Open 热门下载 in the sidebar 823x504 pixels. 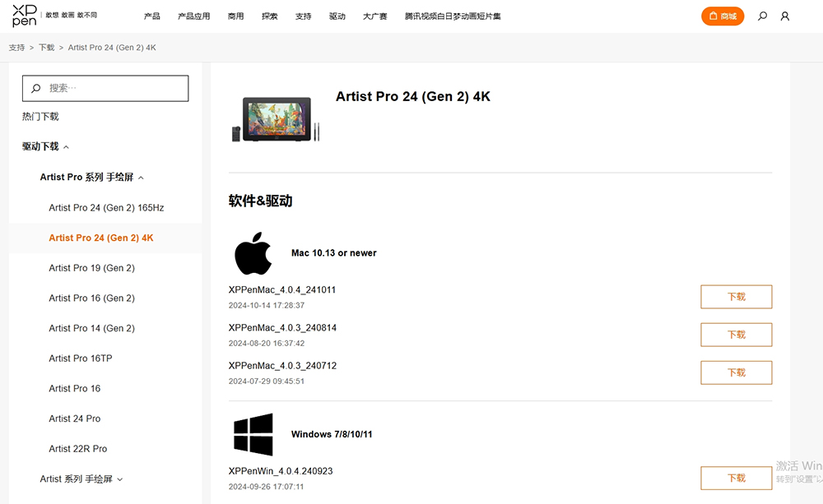[40, 117]
